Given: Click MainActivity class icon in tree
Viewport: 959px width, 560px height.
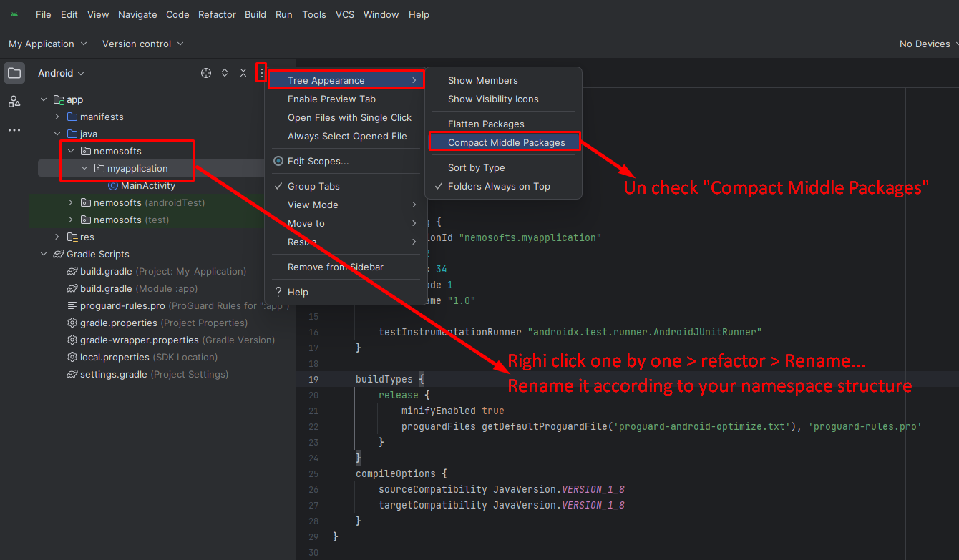Looking at the screenshot, I should pyautogui.click(x=113, y=185).
